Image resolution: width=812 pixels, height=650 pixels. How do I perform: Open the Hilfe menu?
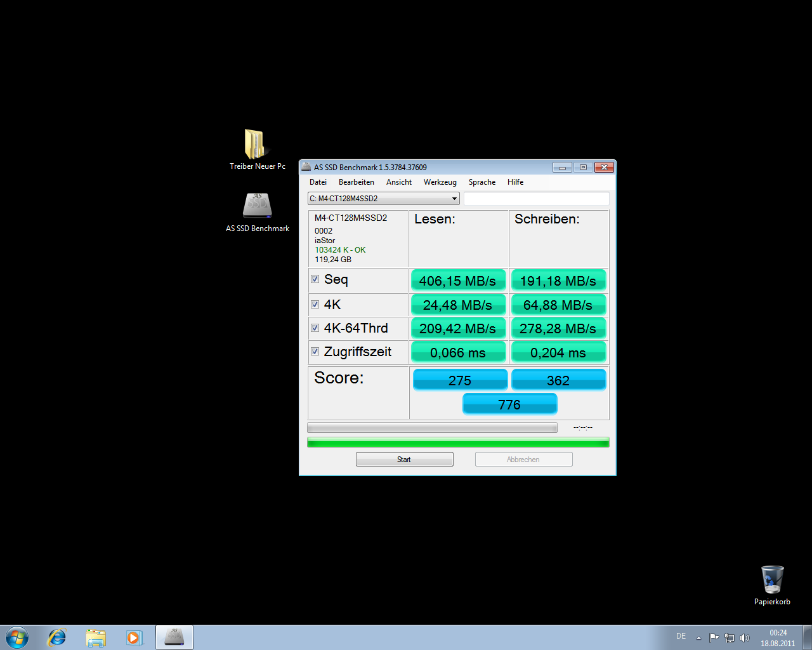515,182
